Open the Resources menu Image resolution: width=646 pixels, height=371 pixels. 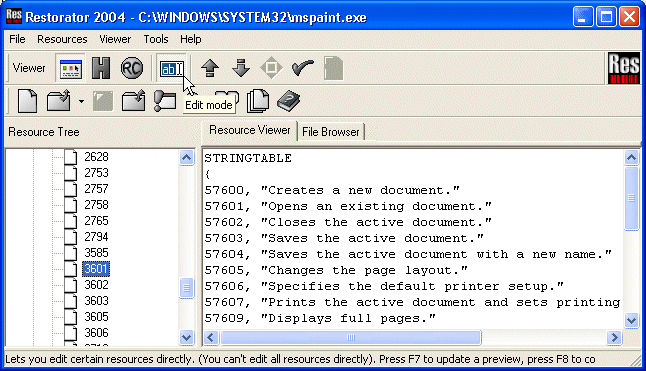62,39
